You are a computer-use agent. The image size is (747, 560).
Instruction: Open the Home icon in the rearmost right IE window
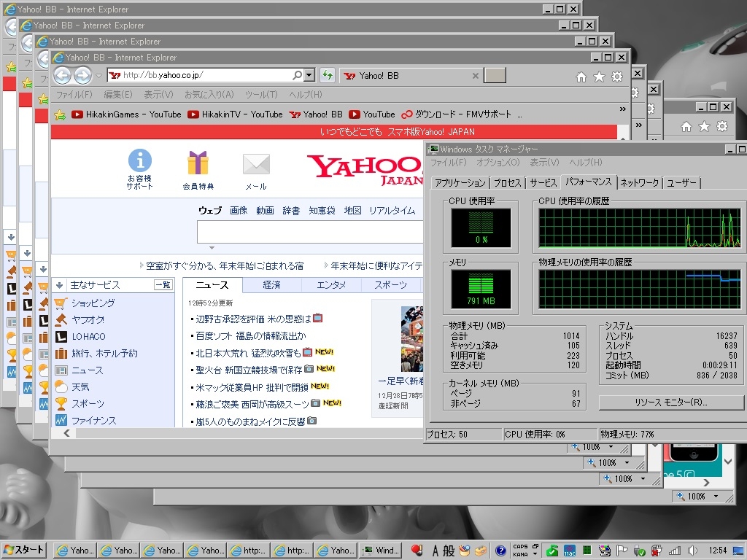pyautogui.click(x=686, y=126)
